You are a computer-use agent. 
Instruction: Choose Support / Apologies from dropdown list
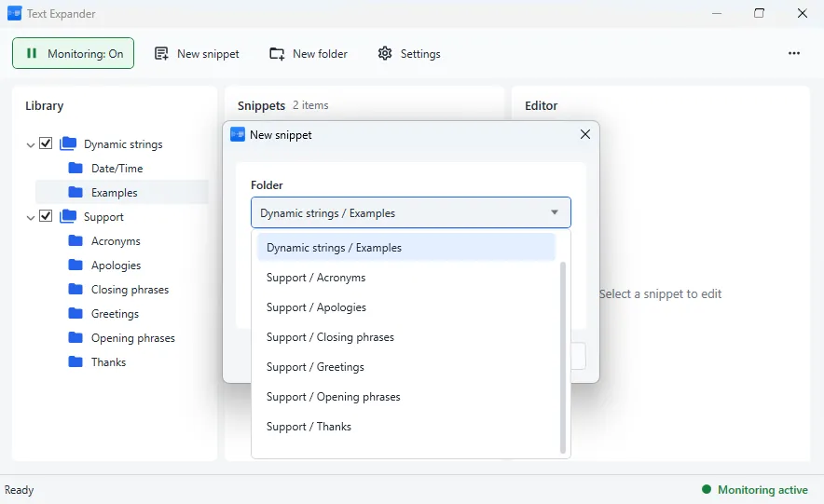pos(406,307)
